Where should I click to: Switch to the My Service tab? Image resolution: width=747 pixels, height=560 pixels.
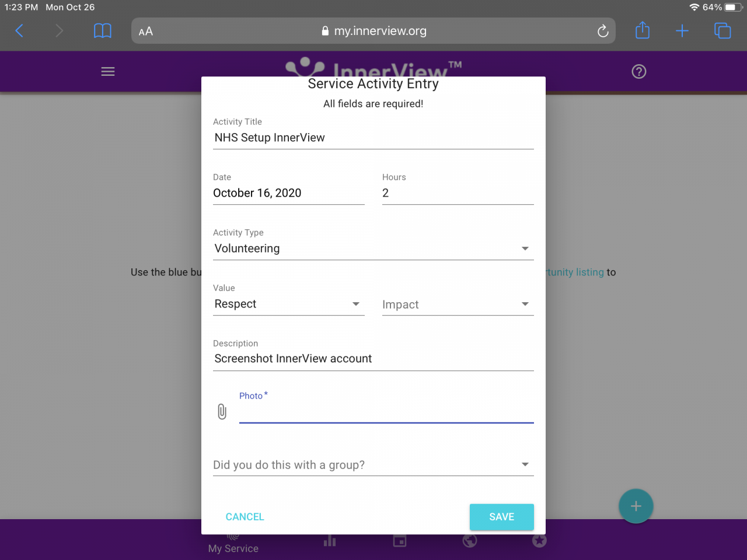coord(233,543)
